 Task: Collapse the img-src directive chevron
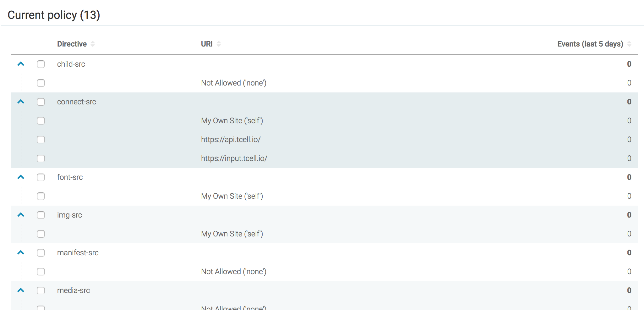[x=21, y=215]
